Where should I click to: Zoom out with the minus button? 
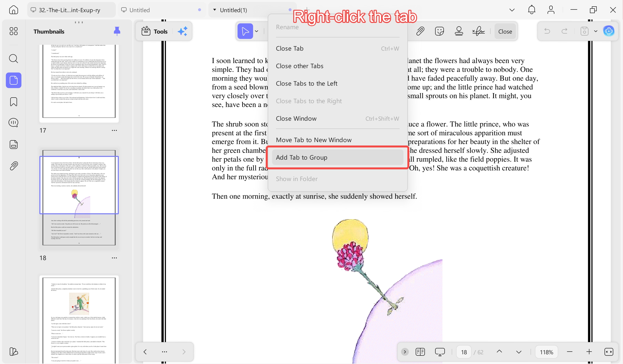570,352
